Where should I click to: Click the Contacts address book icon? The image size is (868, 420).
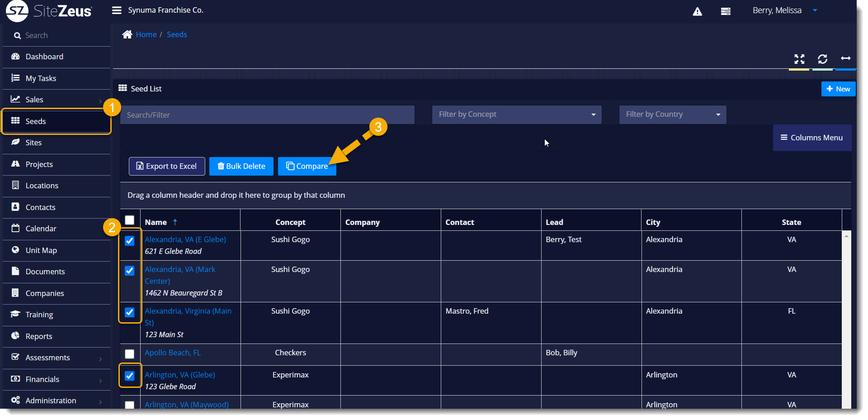(15, 207)
